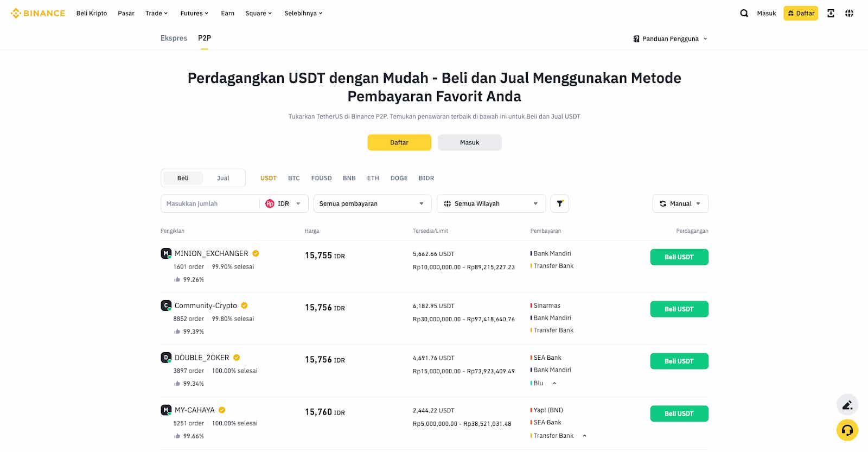The height and width of the screenshot is (452, 868).
Task: Select the BIDR coin tab
Action: coord(426,178)
